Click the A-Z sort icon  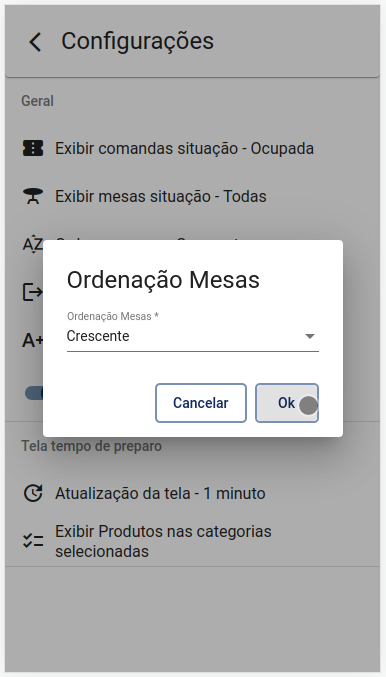[x=33, y=244]
